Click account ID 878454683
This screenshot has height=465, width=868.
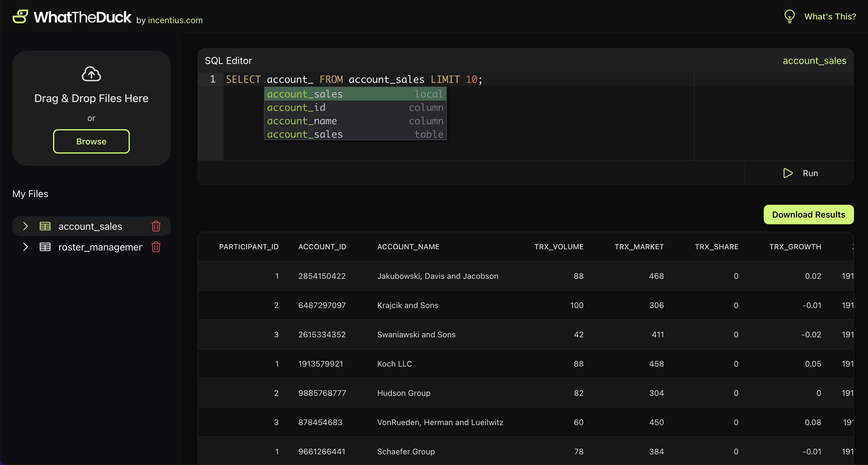click(320, 422)
